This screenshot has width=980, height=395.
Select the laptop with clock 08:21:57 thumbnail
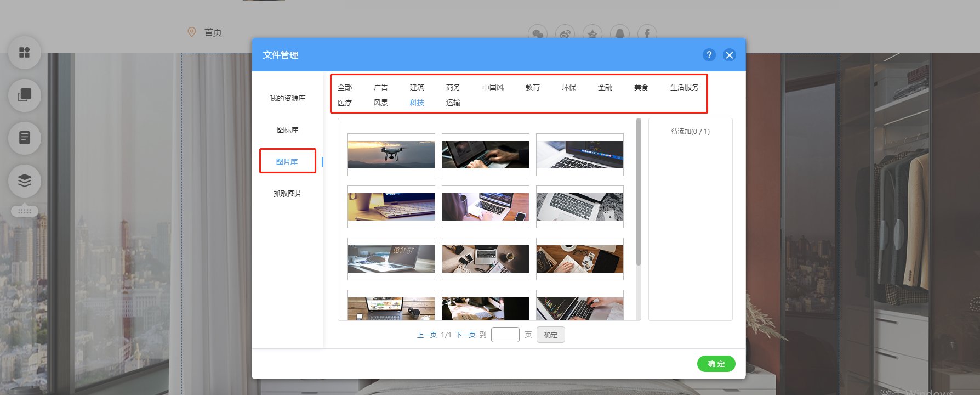click(391, 259)
